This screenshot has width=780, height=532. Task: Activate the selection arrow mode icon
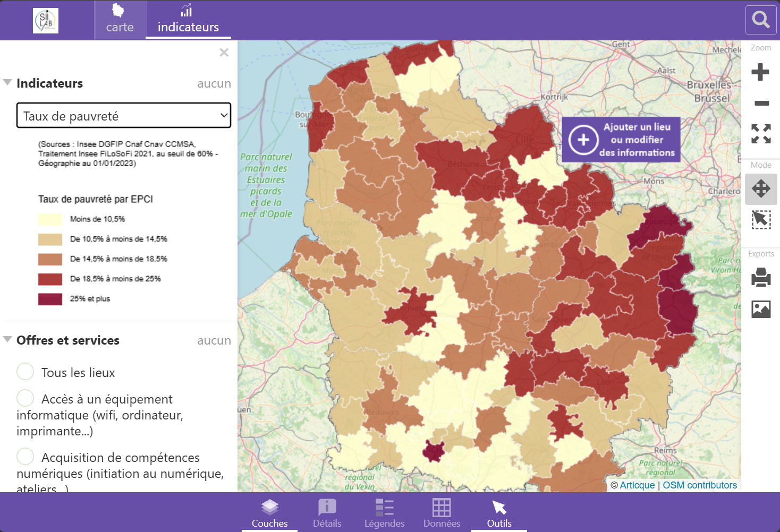pos(761,220)
